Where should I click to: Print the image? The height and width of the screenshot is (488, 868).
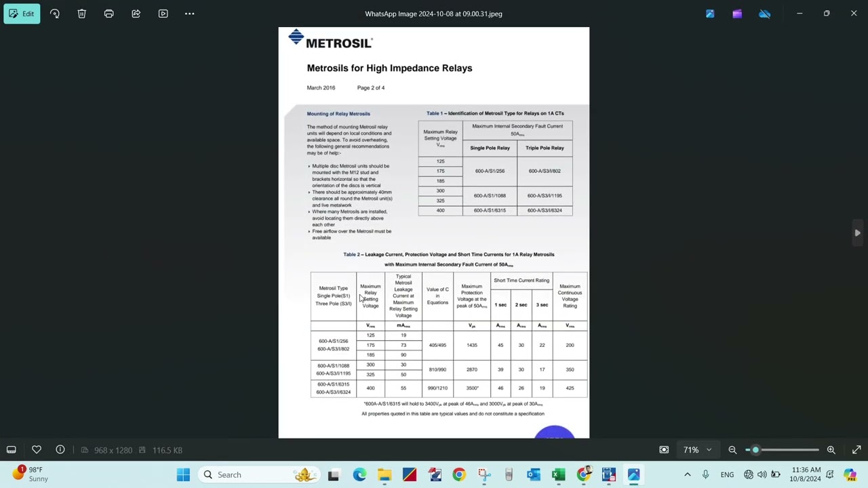pyautogui.click(x=108, y=14)
